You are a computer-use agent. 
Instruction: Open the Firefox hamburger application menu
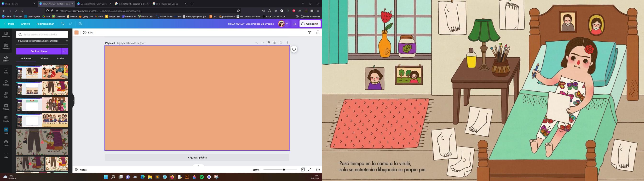pyautogui.click(x=318, y=11)
